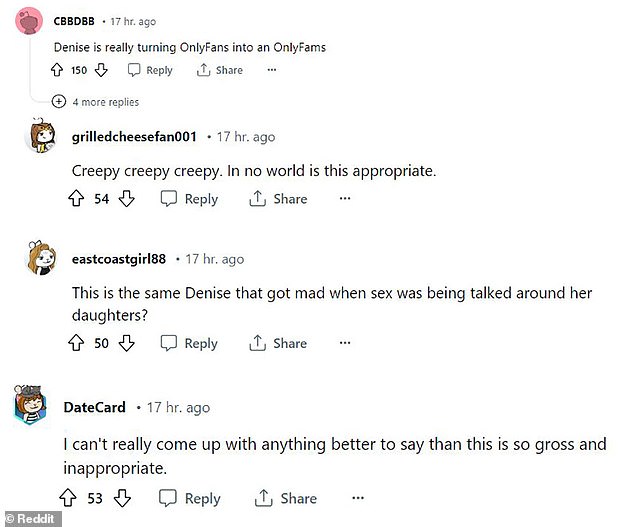This screenshot has height=527, width=634.
Task: Open more options on CBBDBB's comment
Action: (x=272, y=70)
